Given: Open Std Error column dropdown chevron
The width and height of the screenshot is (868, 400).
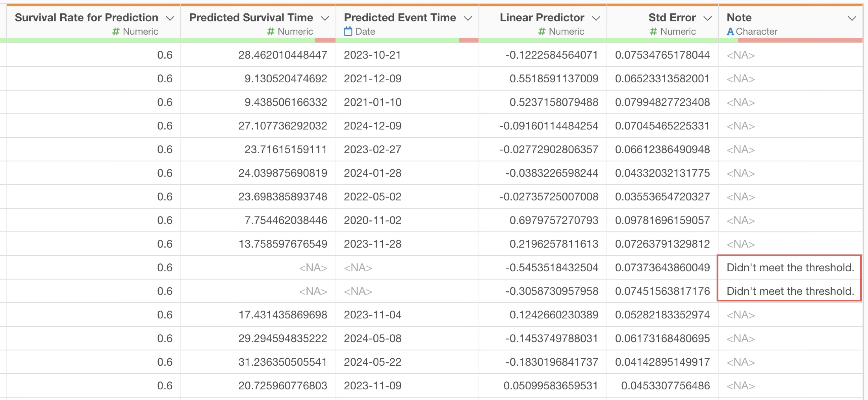Looking at the screenshot, I should (x=708, y=18).
